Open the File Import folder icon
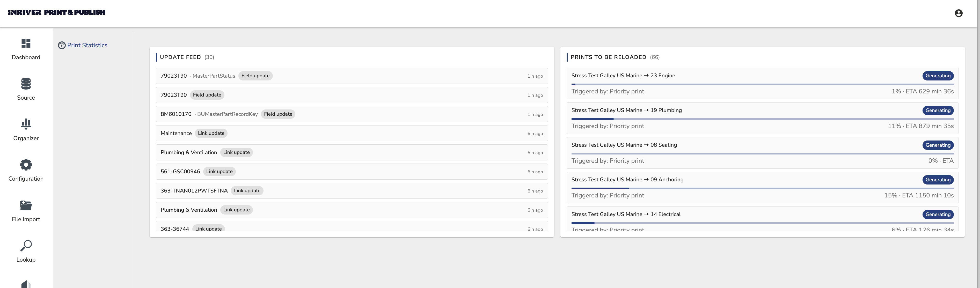 pos(26,205)
